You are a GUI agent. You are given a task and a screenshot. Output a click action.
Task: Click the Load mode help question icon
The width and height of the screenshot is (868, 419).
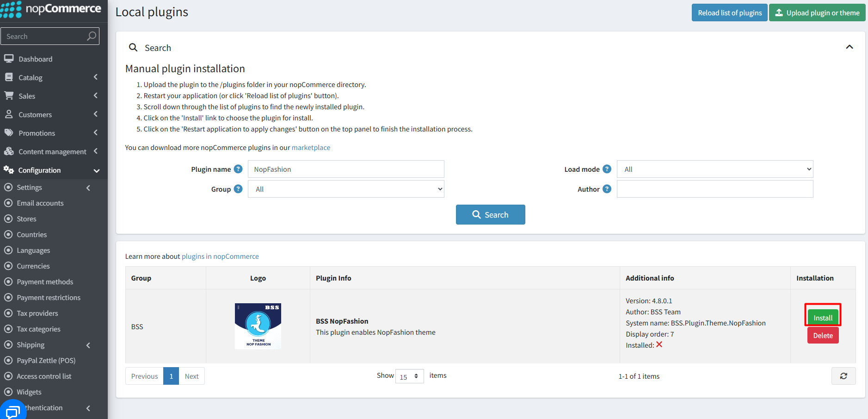click(x=607, y=169)
